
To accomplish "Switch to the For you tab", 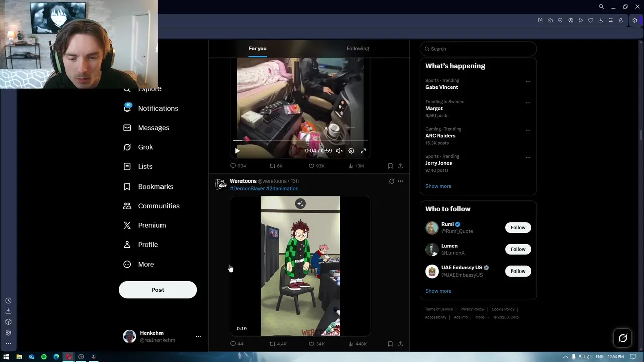I will pos(258,49).
